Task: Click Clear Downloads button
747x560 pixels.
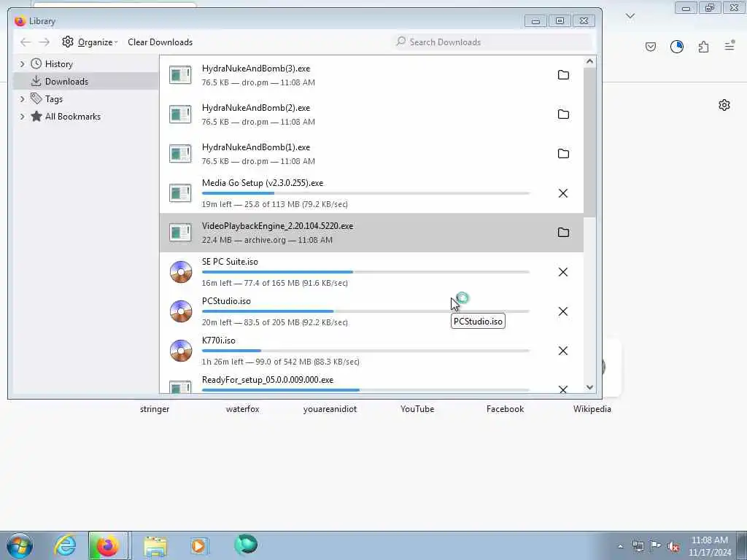Action: [160, 42]
